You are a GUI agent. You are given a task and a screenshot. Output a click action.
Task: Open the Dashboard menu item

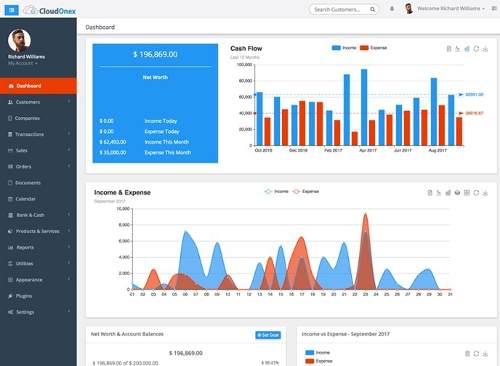point(38,86)
